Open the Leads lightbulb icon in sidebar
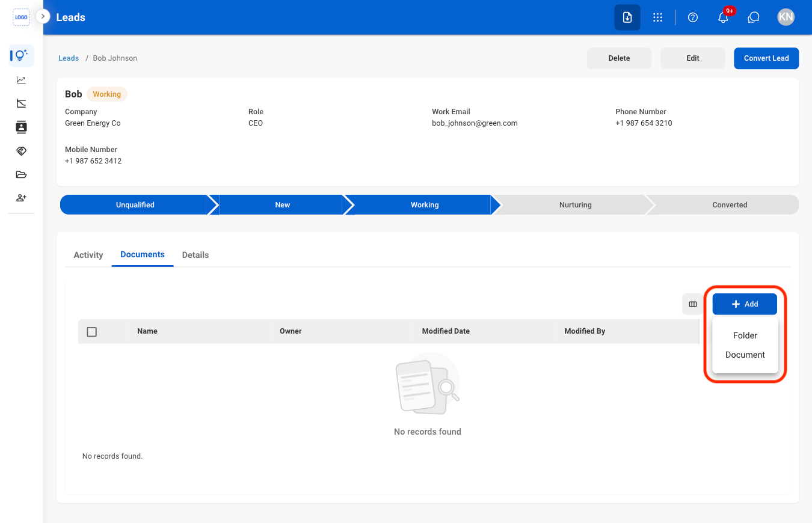Screen dimensions: 812x523 [22, 56]
